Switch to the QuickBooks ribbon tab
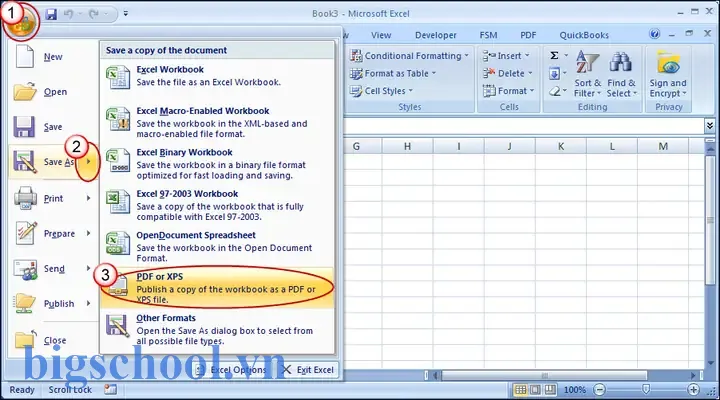 click(584, 35)
